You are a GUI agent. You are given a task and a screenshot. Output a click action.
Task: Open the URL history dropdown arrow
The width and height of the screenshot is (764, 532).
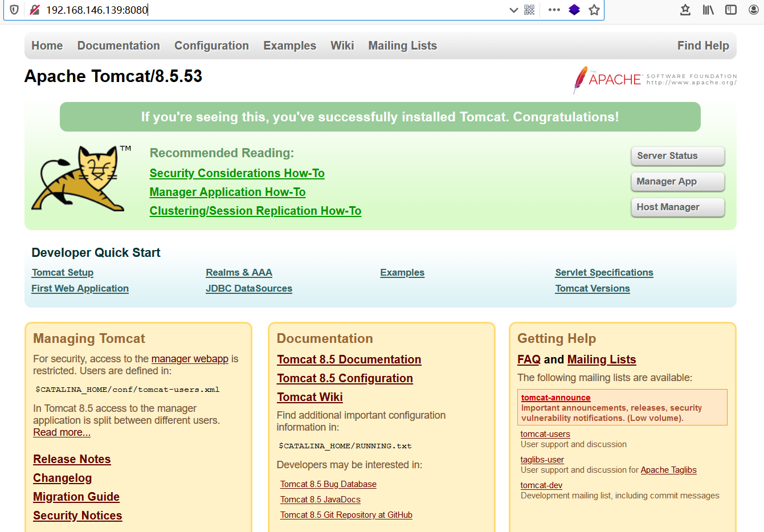coord(513,10)
